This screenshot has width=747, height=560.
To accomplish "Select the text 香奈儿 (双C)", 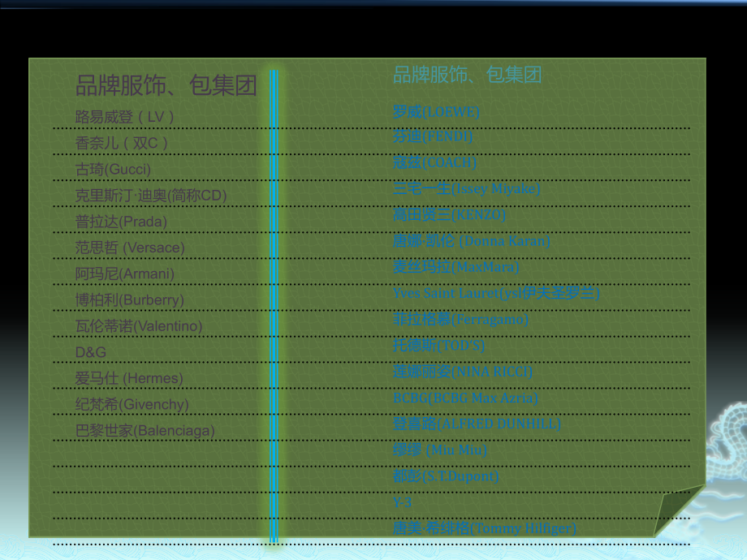I will point(122,143).
